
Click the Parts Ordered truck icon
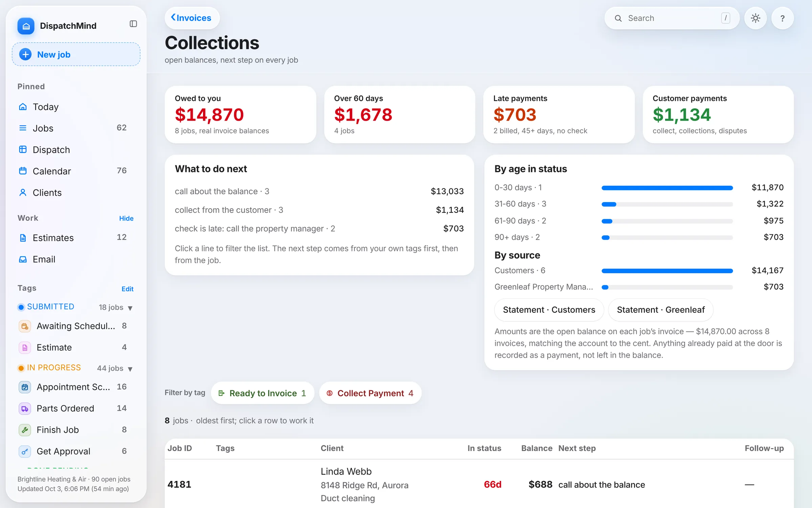[x=25, y=408]
